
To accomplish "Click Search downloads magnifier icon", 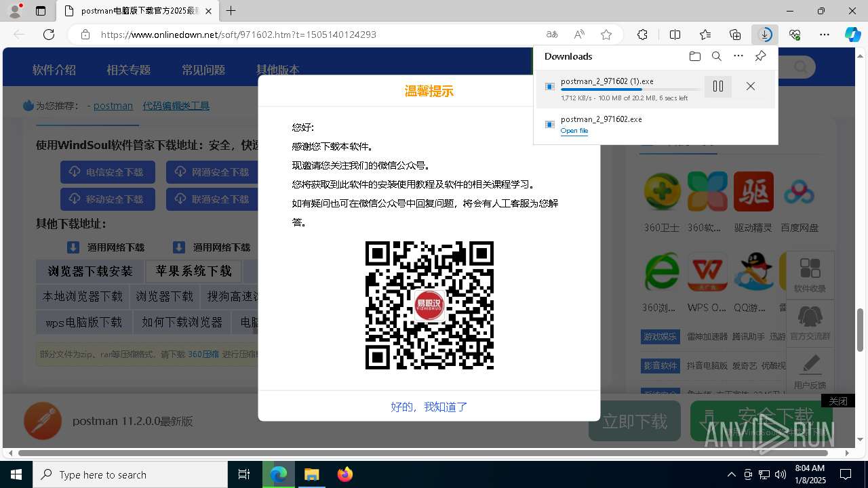I will coord(716,56).
